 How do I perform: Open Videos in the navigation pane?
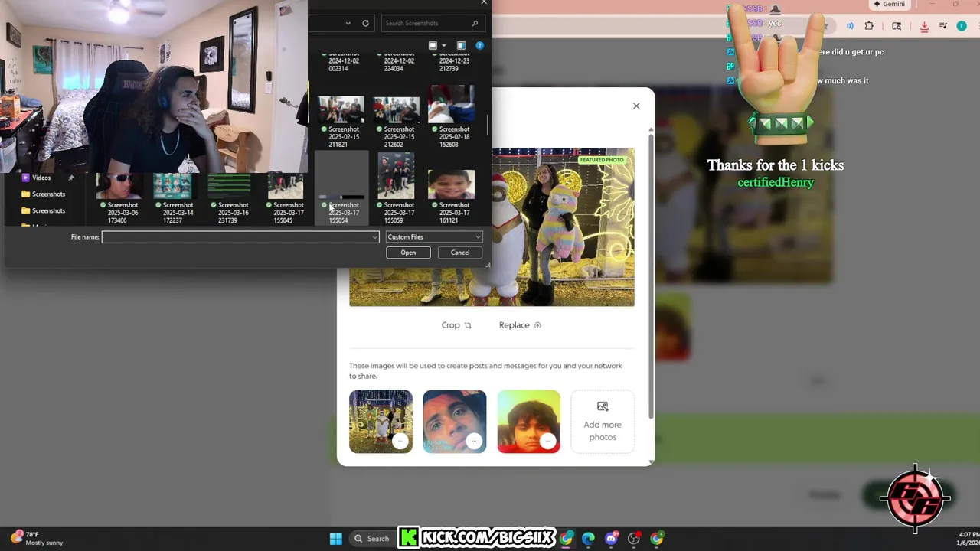click(41, 178)
